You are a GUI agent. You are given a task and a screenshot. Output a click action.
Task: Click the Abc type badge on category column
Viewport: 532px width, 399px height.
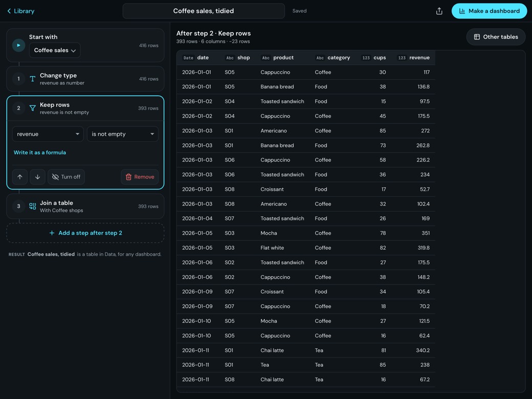320,58
